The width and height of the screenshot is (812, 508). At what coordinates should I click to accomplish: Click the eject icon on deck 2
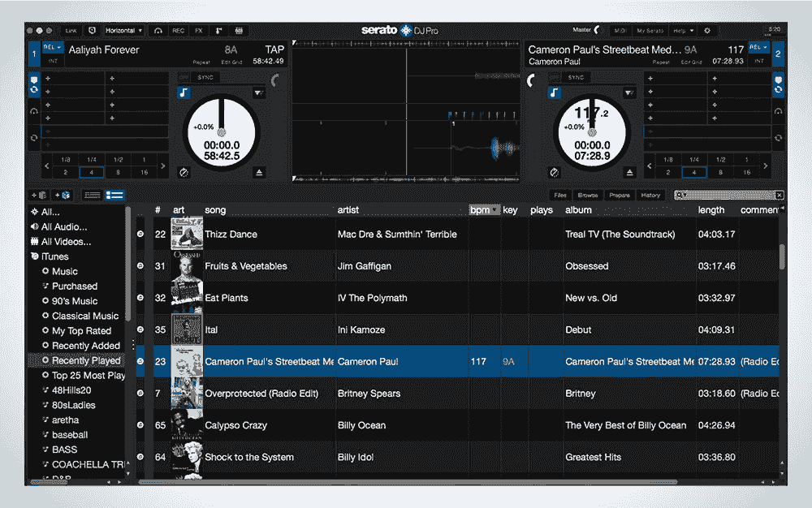click(x=630, y=172)
